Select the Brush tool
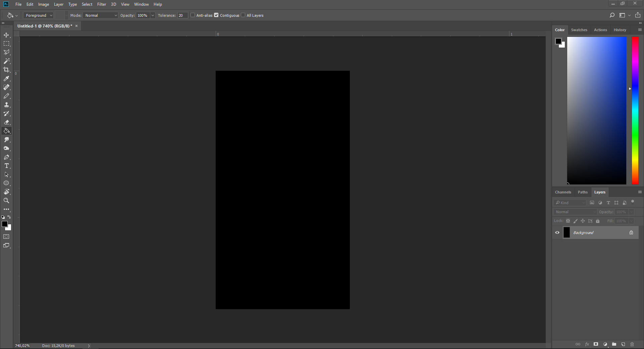 click(x=6, y=96)
